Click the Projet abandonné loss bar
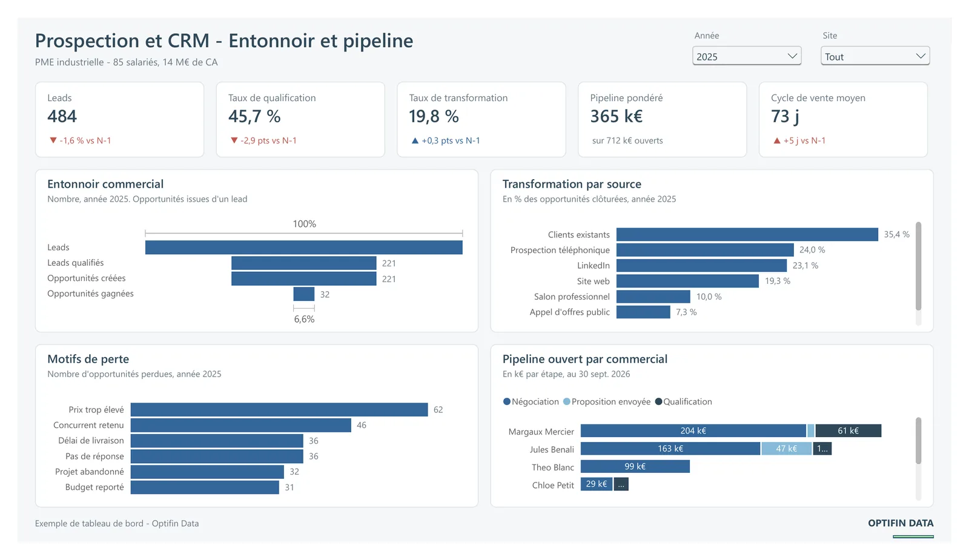The width and height of the screenshot is (969, 560). 207,472
